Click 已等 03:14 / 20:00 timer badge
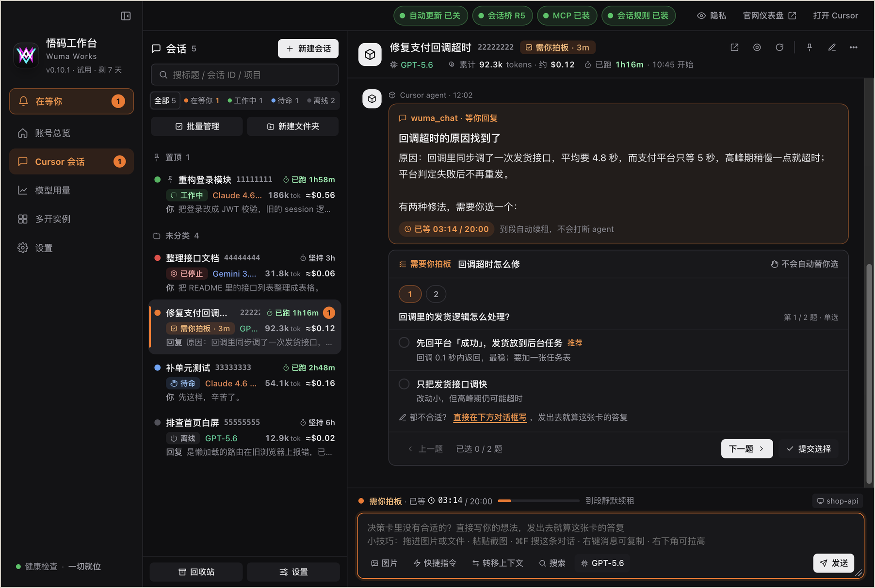The image size is (875, 588). click(x=446, y=229)
